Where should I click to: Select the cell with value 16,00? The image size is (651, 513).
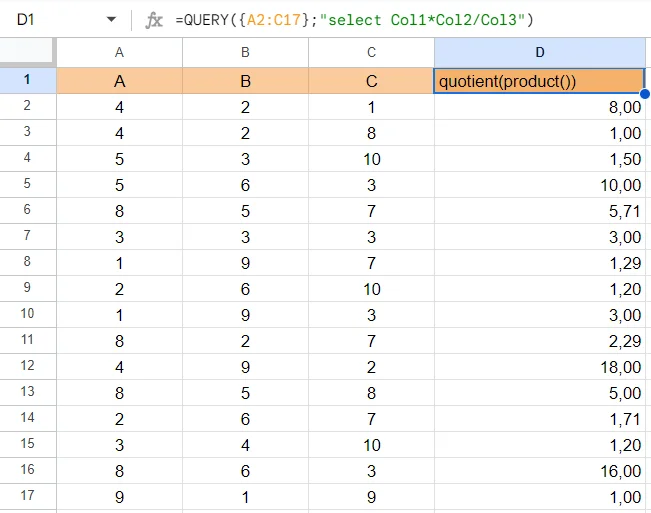(x=540, y=470)
